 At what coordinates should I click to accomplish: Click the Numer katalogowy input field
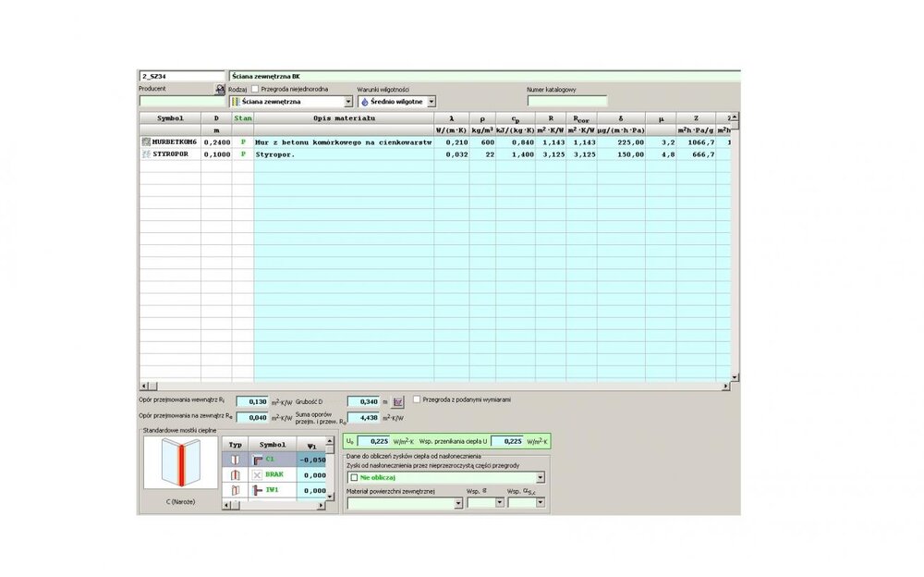click(566, 102)
